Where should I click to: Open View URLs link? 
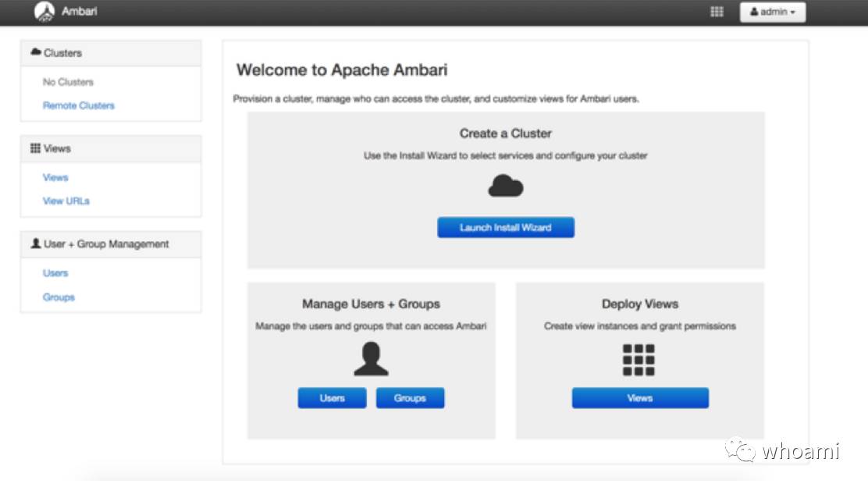[66, 201]
